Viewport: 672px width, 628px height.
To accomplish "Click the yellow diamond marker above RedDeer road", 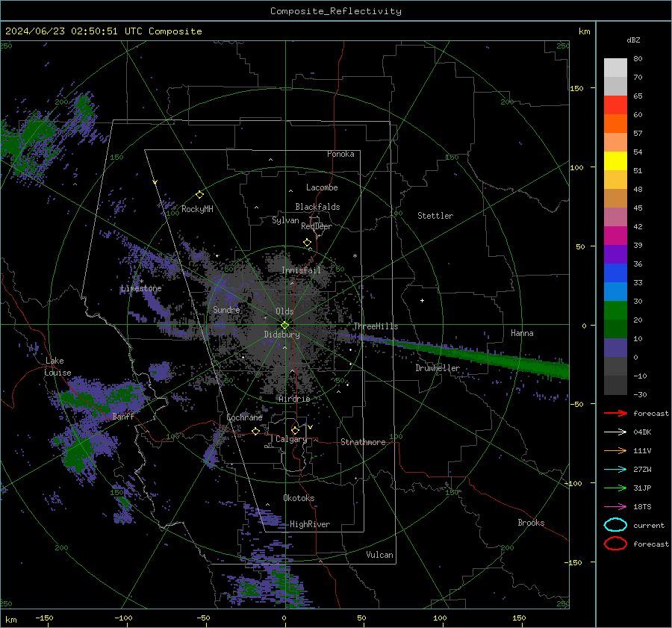I will 307,243.
